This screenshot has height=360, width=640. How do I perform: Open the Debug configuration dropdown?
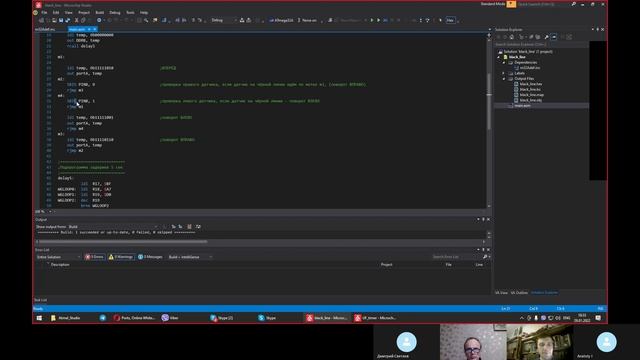(x=223, y=20)
